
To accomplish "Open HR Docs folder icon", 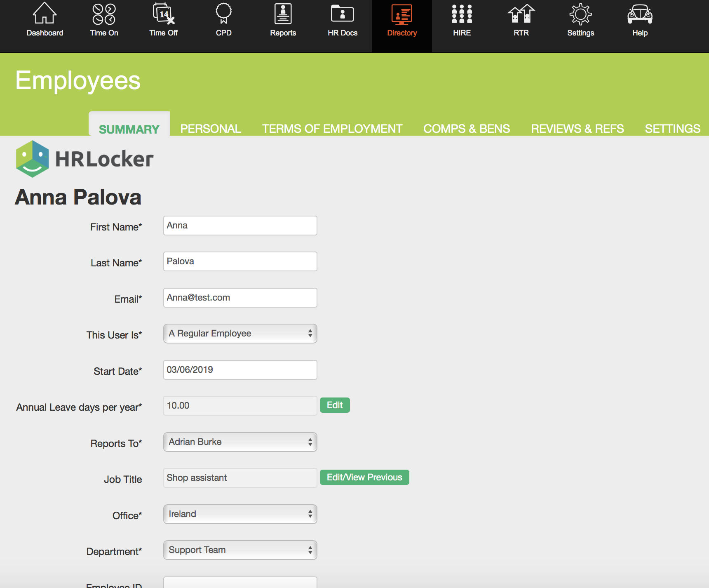I will tap(342, 14).
